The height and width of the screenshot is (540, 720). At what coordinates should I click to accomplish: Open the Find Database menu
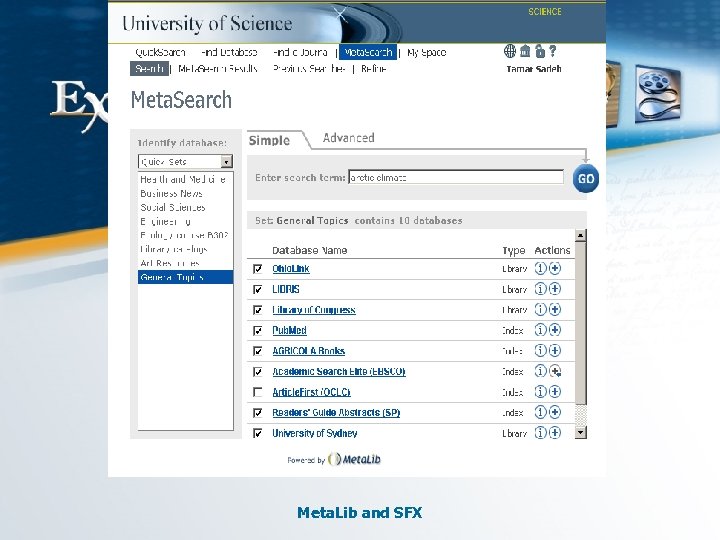click(x=229, y=52)
